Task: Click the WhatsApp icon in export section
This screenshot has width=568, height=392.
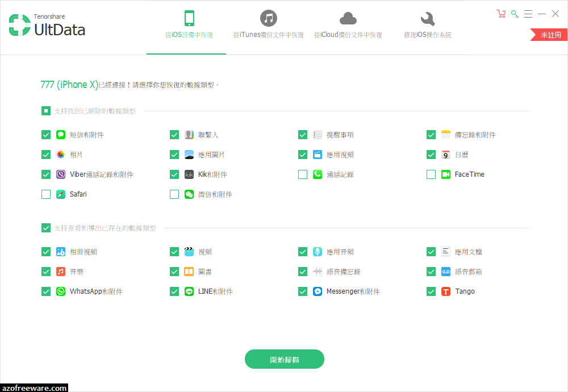Action: coord(60,291)
